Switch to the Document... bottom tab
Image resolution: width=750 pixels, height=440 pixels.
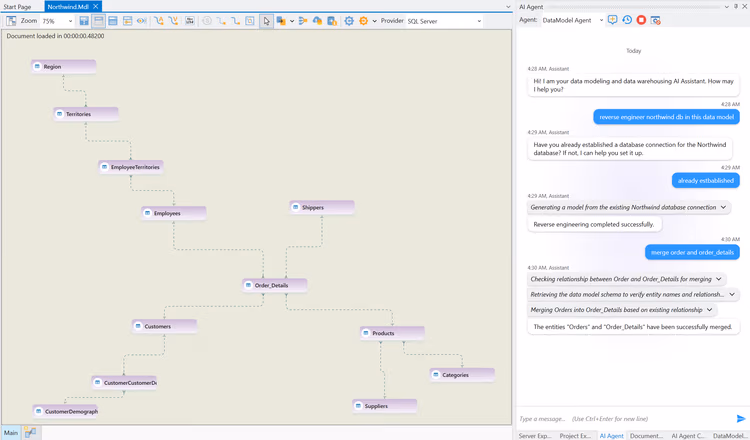pos(646,436)
